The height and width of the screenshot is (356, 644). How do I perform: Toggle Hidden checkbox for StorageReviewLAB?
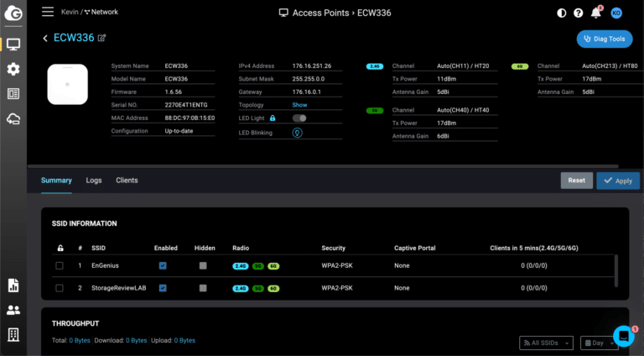pyautogui.click(x=203, y=288)
